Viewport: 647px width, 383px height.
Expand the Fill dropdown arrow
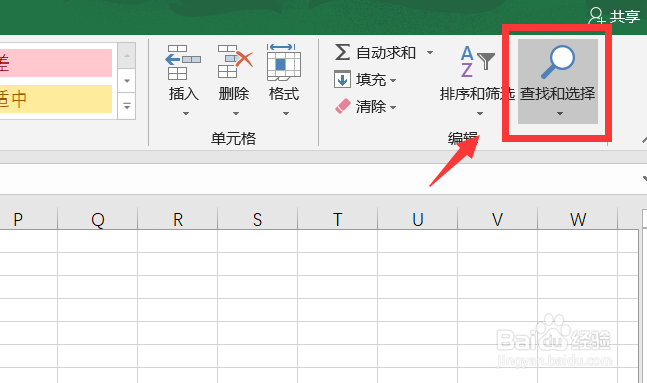(393, 80)
